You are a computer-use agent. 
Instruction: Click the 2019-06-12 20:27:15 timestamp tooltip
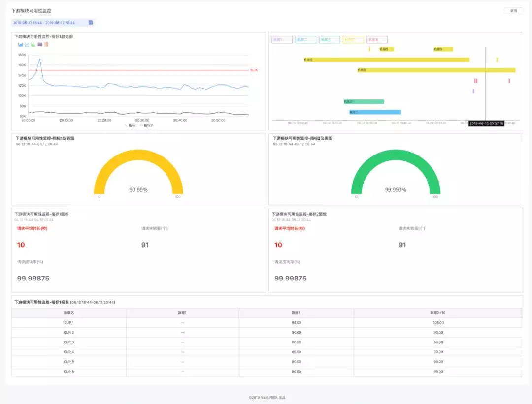(x=486, y=124)
